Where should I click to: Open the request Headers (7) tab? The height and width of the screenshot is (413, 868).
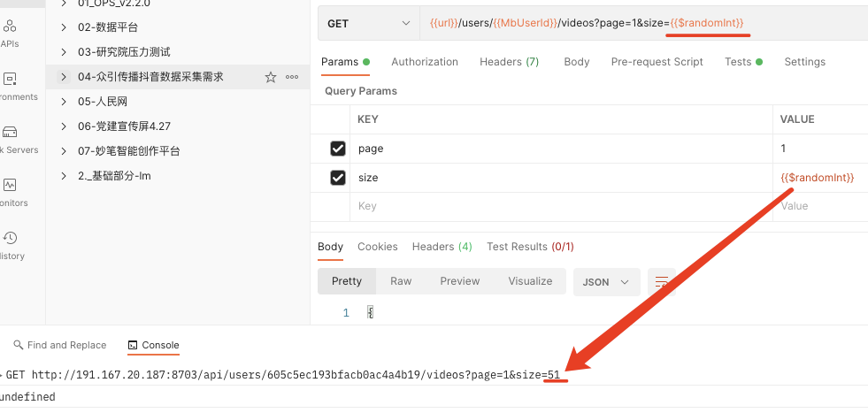tap(510, 62)
